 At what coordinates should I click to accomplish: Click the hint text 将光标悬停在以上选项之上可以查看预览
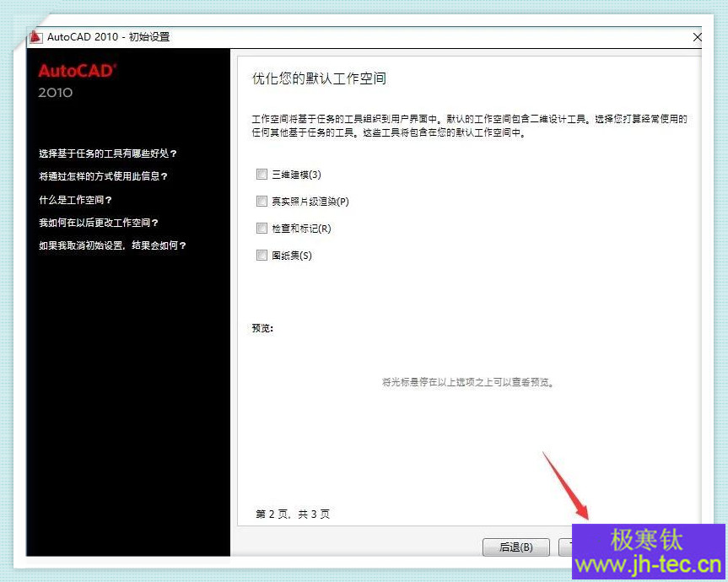tap(467, 382)
